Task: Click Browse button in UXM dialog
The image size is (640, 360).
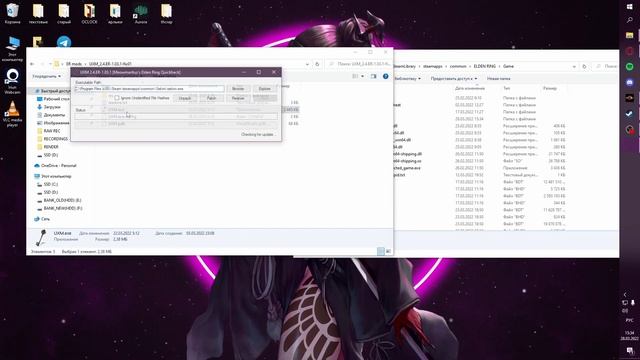Action: tap(238, 89)
